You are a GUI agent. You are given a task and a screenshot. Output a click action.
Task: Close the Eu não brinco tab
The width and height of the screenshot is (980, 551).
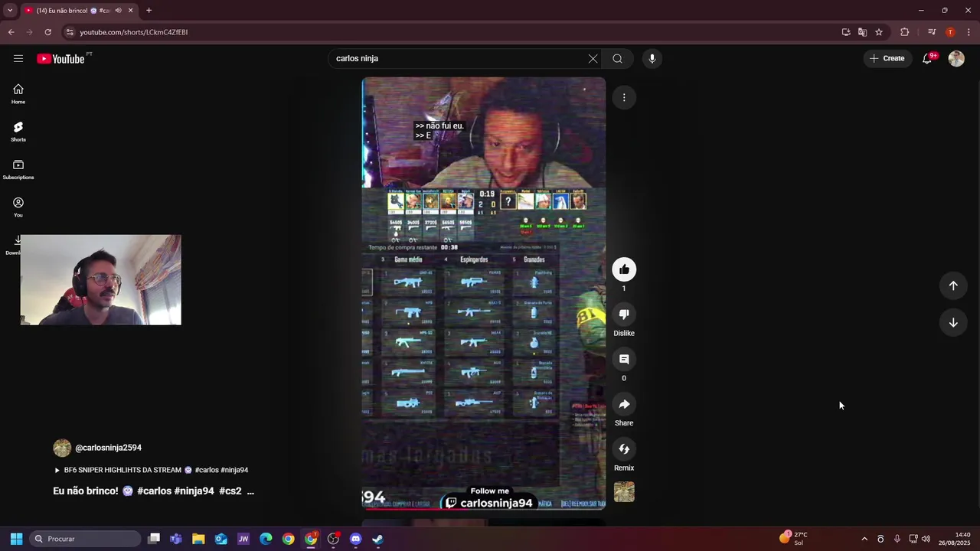[x=131, y=11]
